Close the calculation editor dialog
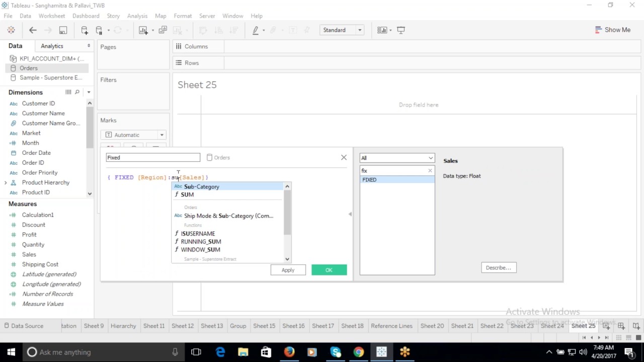644x362 pixels. [344, 157]
